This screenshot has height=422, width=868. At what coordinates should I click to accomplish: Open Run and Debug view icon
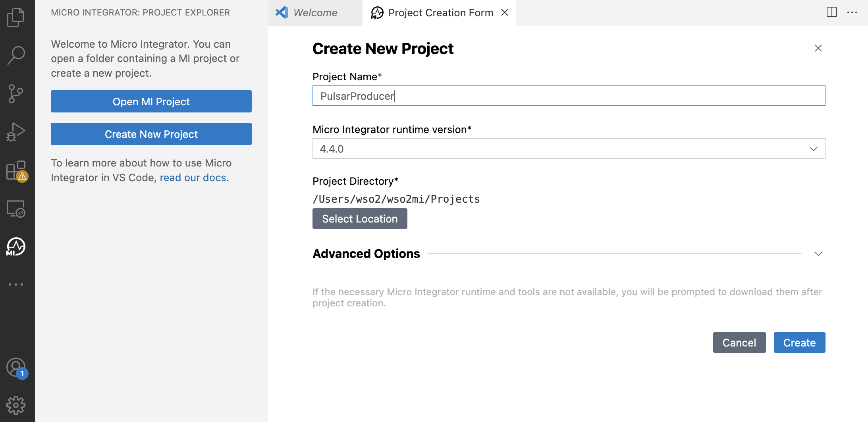click(x=16, y=132)
